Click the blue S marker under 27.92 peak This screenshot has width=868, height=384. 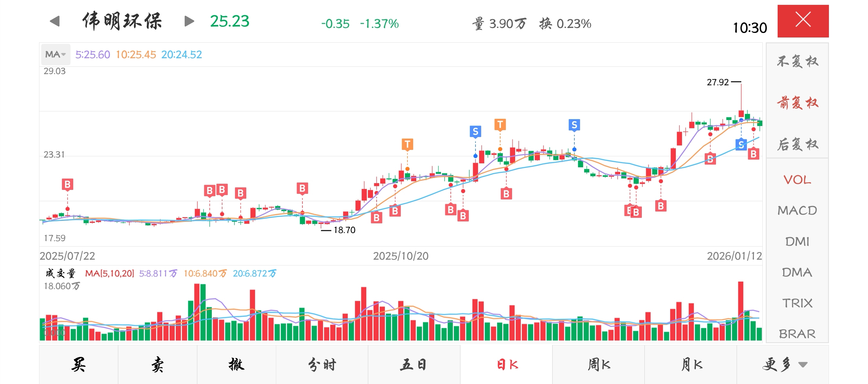point(741,145)
